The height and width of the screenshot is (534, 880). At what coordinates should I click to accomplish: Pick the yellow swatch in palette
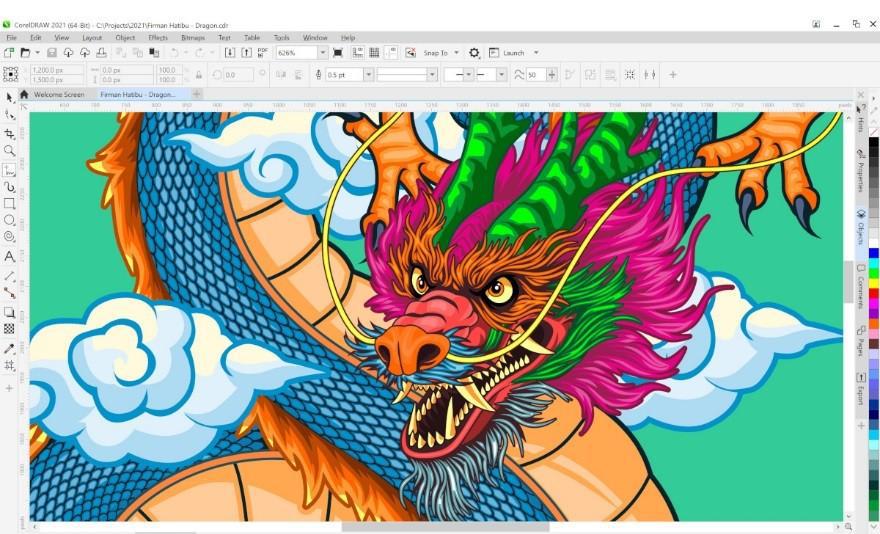(x=874, y=283)
